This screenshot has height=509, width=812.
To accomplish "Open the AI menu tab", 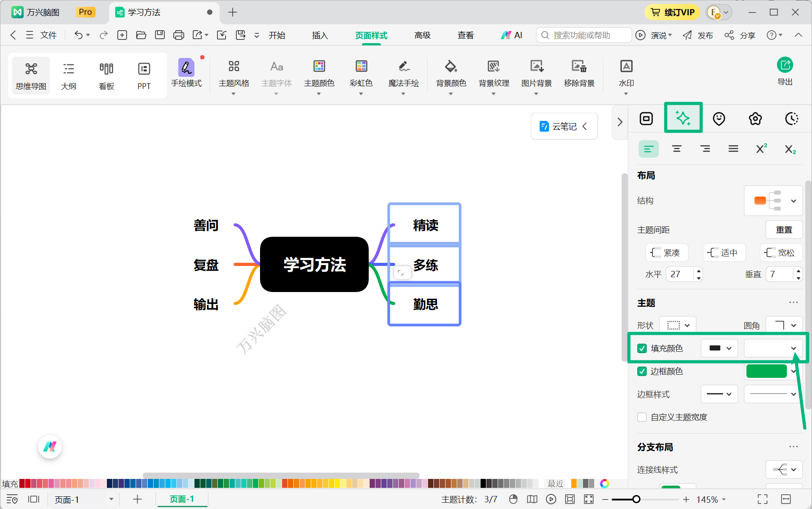I will 512,35.
